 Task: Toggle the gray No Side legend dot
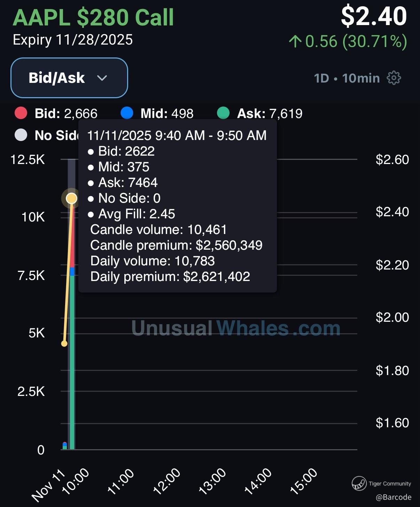[21, 135]
